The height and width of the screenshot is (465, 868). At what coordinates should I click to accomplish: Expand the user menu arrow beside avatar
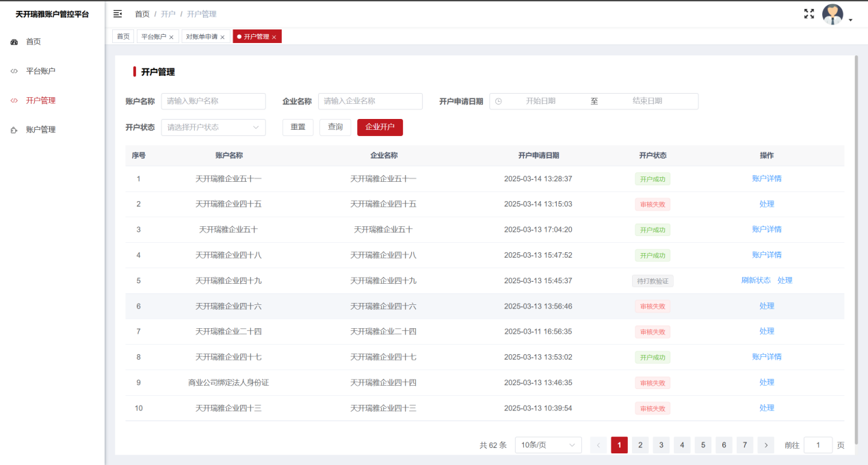(850, 21)
